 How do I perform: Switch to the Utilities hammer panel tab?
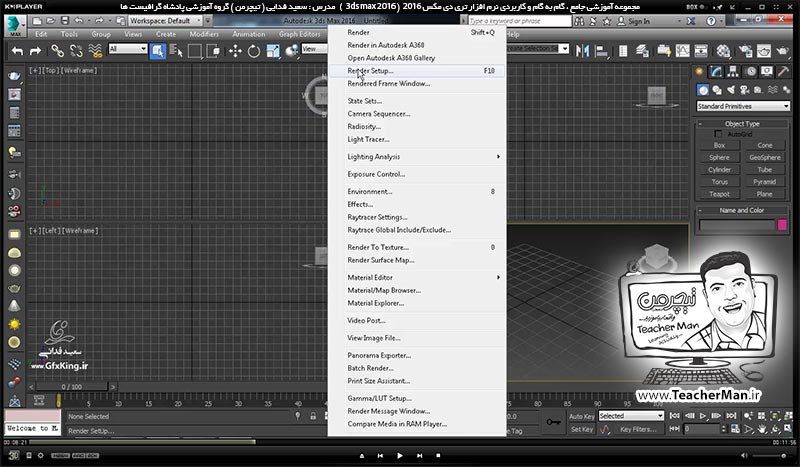[783, 71]
